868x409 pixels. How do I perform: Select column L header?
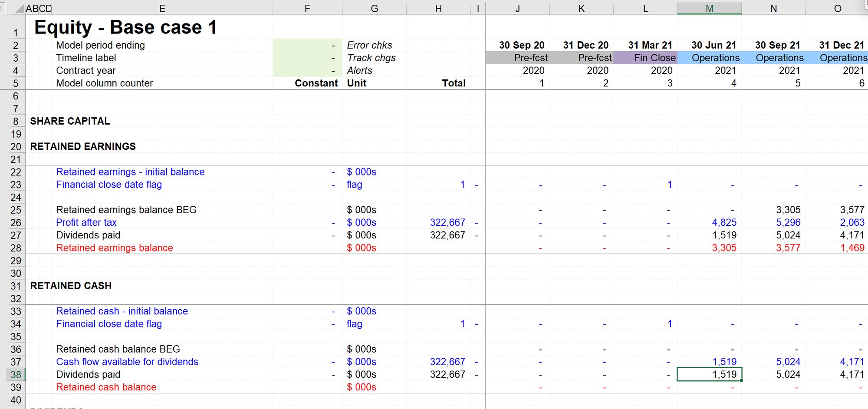click(x=645, y=8)
